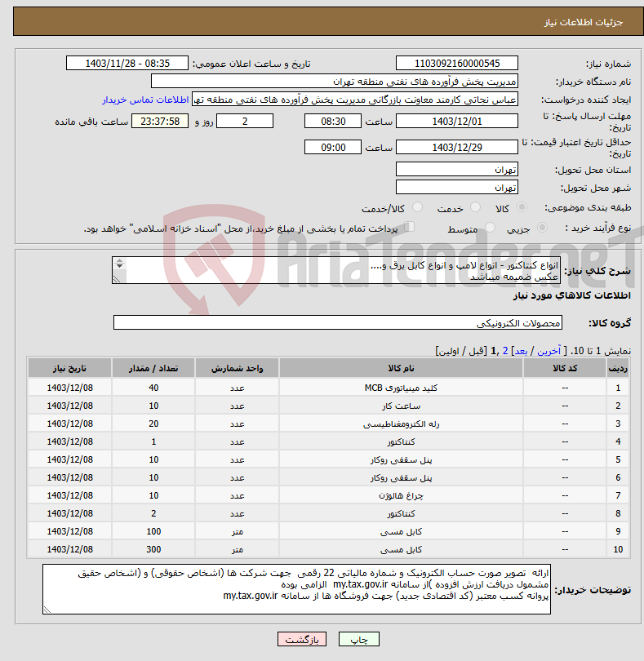This screenshot has height=661, width=644.
Task: Go to the آخرین page link
Action: pyautogui.click(x=549, y=351)
